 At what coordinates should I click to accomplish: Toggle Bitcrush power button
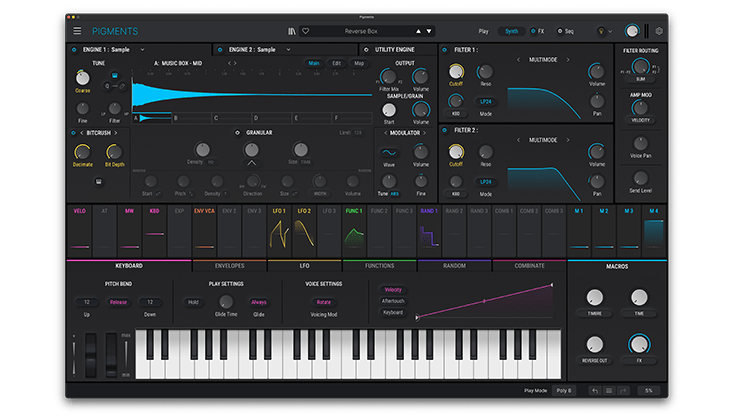coord(73,133)
